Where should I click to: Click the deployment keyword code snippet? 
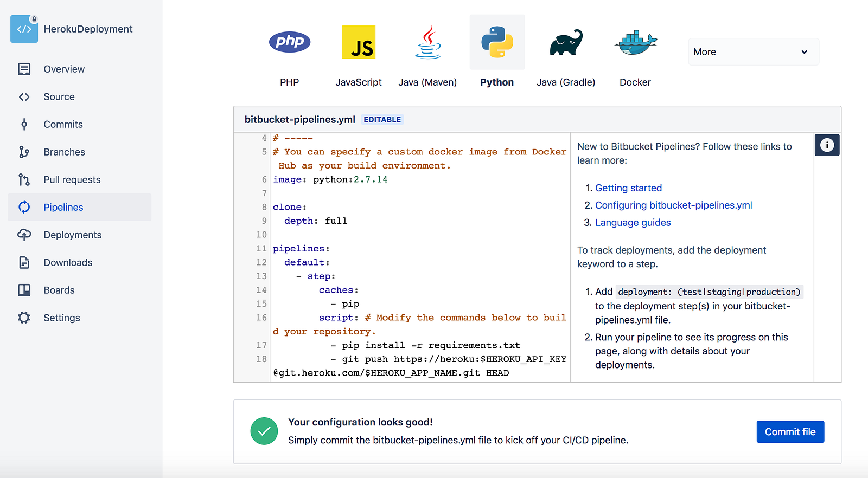click(x=709, y=292)
